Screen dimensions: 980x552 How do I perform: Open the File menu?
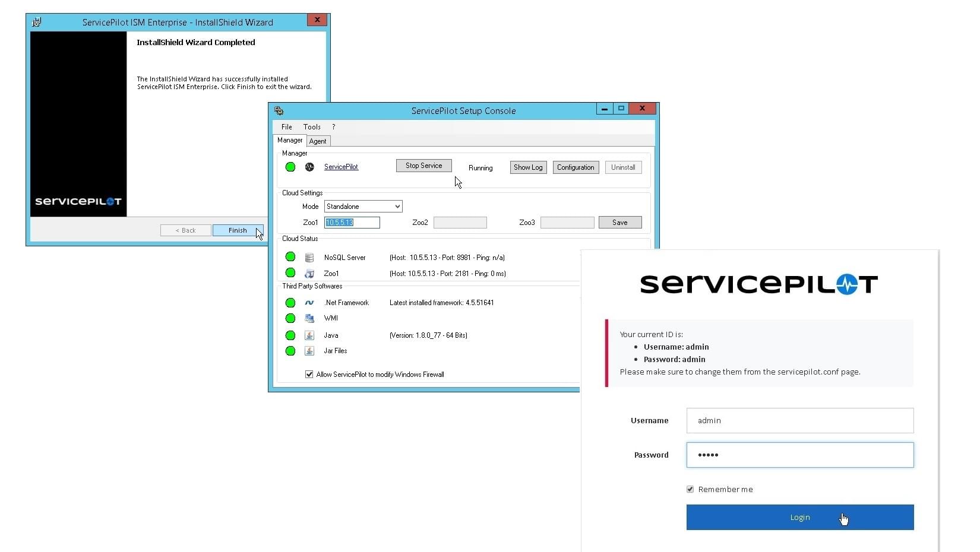coord(287,127)
